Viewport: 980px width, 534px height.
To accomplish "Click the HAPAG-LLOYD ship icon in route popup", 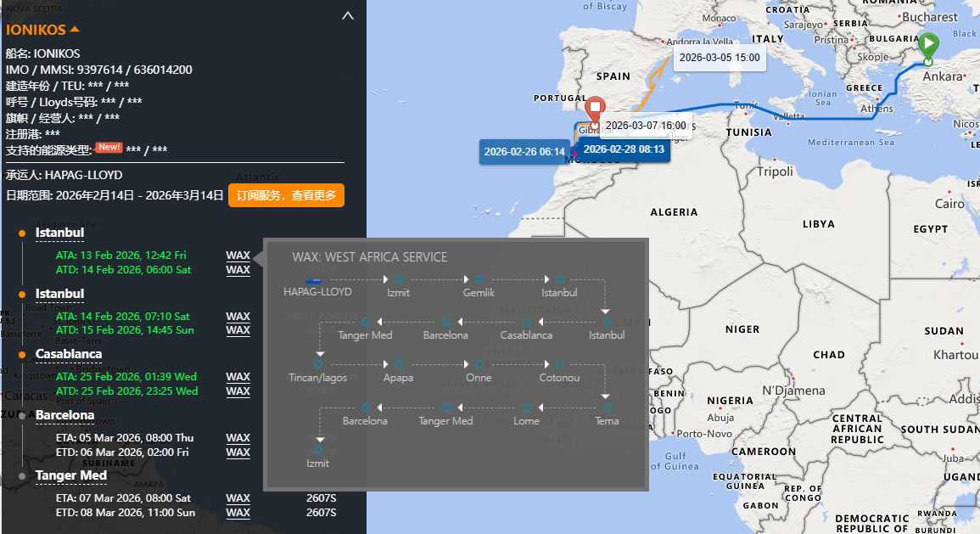I will click(x=314, y=279).
